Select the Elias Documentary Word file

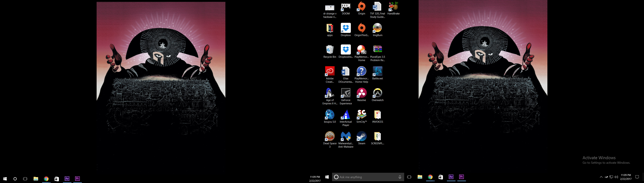pyautogui.click(x=346, y=75)
